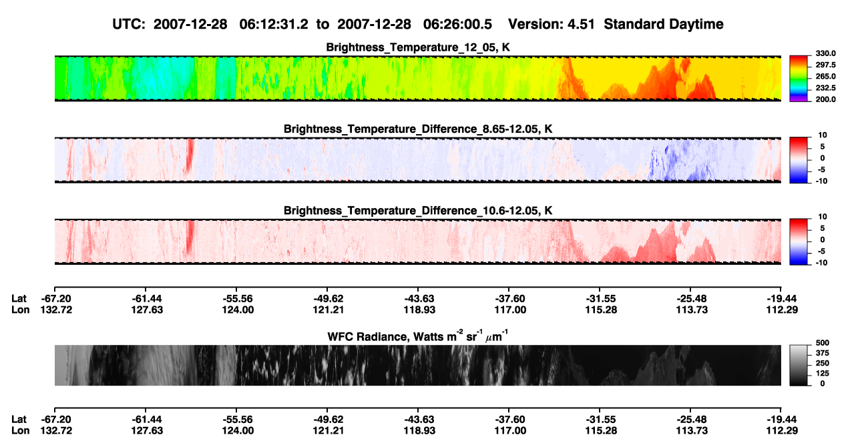This screenshot has width=868, height=445.
Task: Click the grayscale WFC Radiance colorbar
Action: point(799,364)
